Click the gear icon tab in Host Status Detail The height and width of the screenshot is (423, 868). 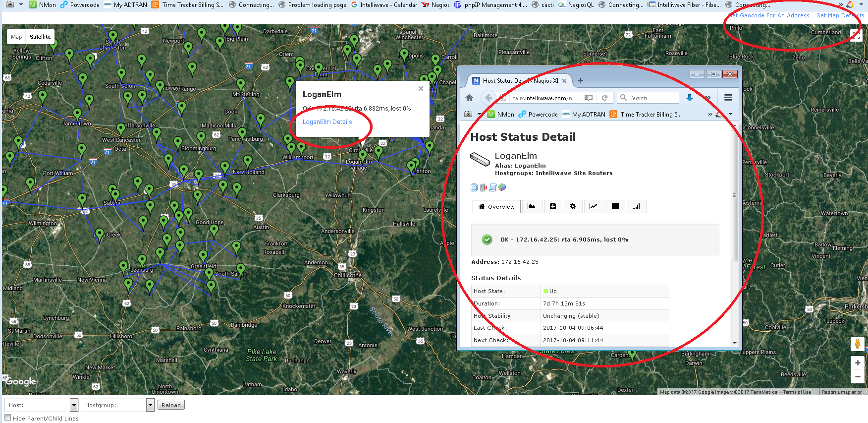[x=573, y=206]
